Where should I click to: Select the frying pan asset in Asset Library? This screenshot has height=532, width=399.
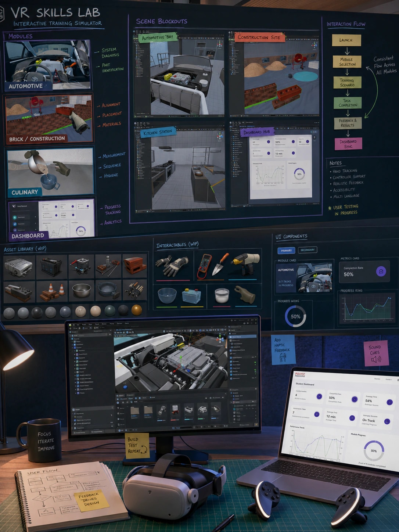(x=108, y=291)
